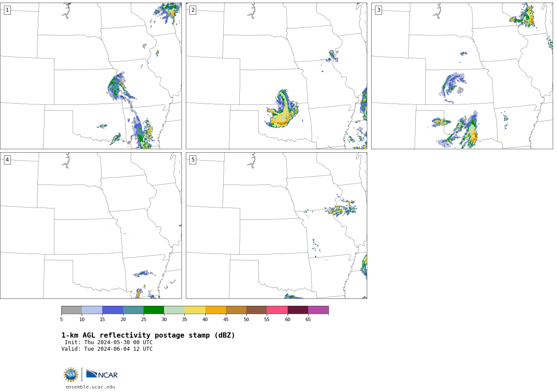Image resolution: width=557 pixels, height=392 pixels.
Task: Click the NCAR logo
Action: pos(102,374)
